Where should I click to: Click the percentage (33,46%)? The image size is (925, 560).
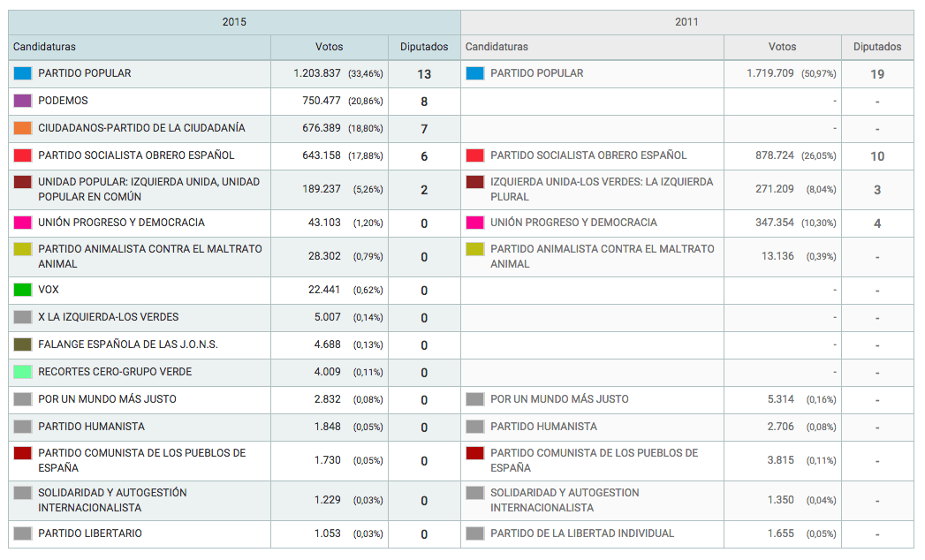tap(366, 74)
